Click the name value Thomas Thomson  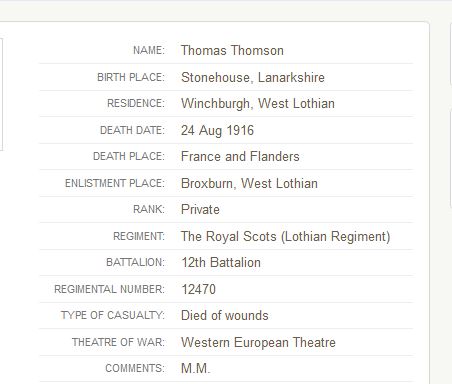click(x=232, y=51)
